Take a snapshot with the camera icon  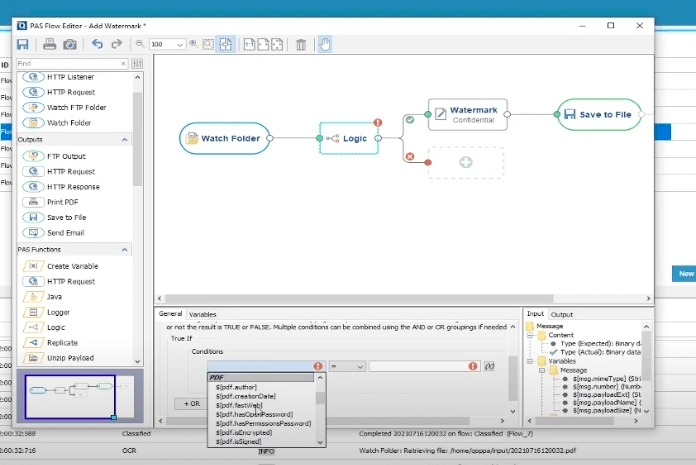pyautogui.click(x=70, y=44)
